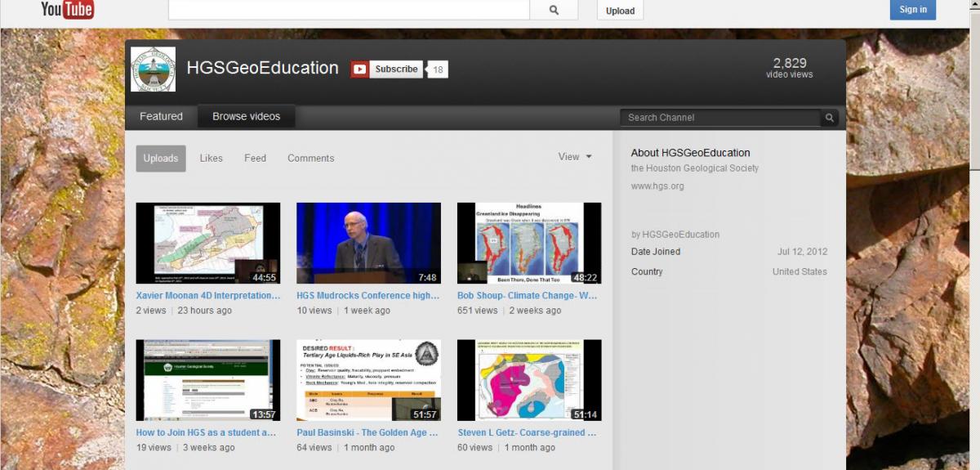The height and width of the screenshot is (470, 980).
Task: Open the Browse videos tab
Action: pos(247,117)
